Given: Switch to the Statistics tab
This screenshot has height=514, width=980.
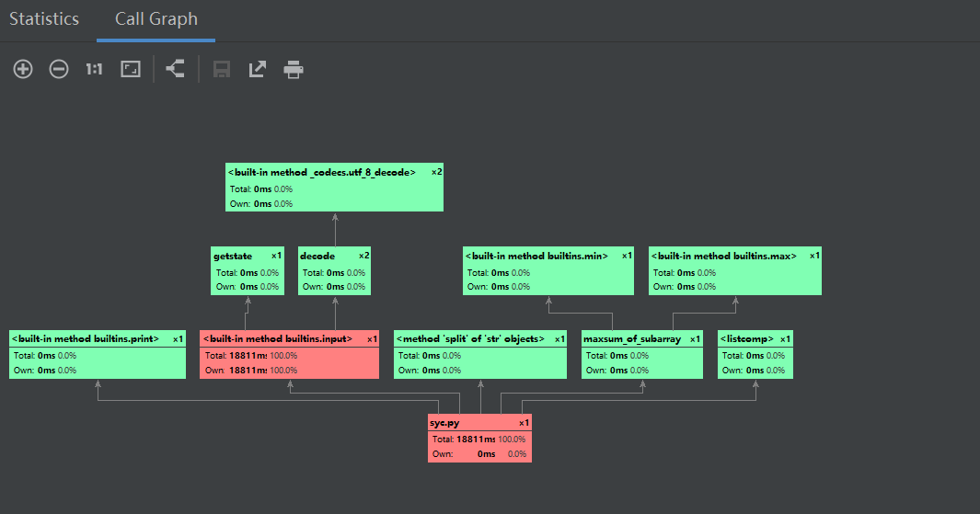Looking at the screenshot, I should tap(44, 19).
